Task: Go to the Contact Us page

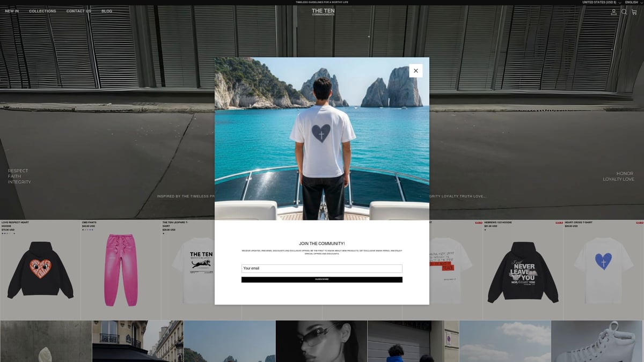Action: point(78,11)
